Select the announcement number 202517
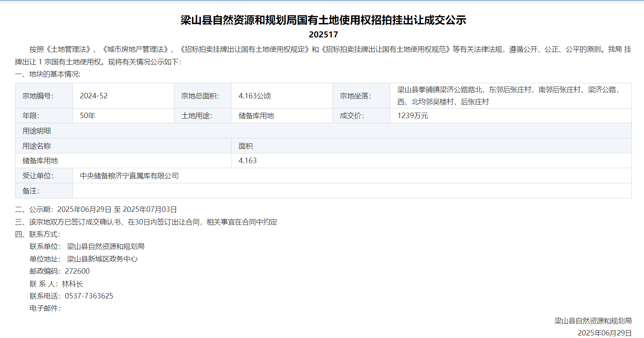This screenshot has height=338, width=644. (x=323, y=34)
